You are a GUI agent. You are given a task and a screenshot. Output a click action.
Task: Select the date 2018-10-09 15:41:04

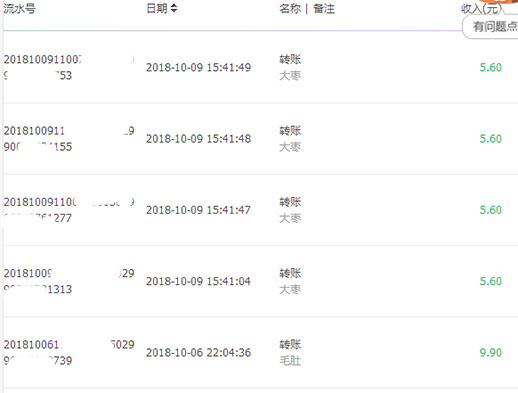198,281
